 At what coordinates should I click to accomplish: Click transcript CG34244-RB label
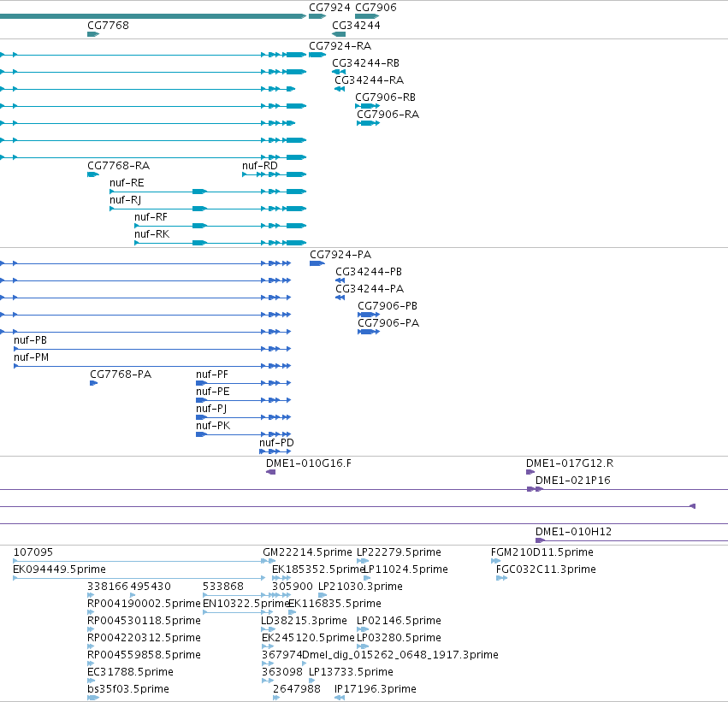coord(366,63)
